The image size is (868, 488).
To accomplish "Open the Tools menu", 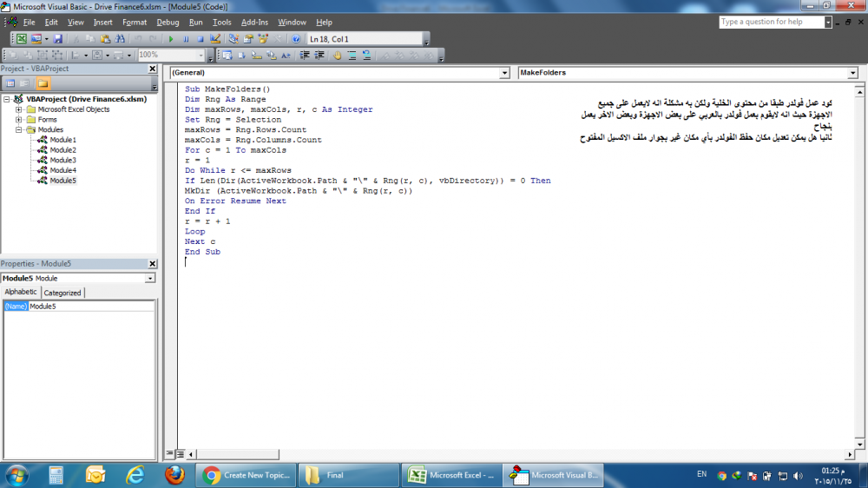I will [x=222, y=23].
